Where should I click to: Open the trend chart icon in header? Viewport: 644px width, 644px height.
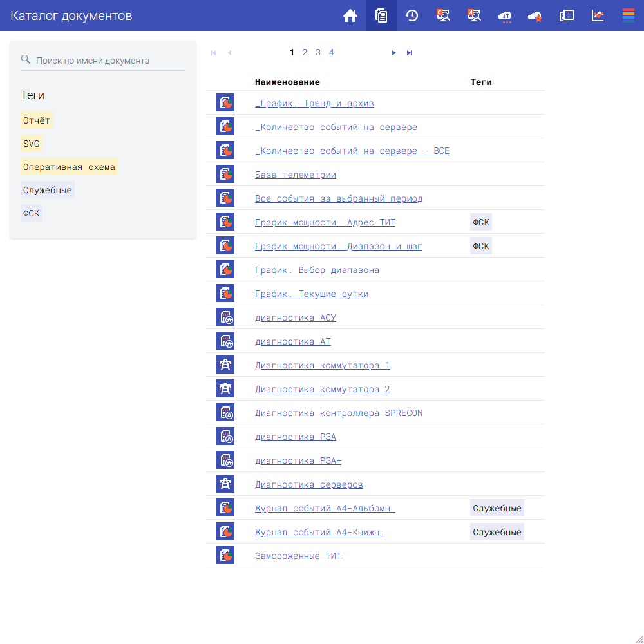click(x=598, y=15)
